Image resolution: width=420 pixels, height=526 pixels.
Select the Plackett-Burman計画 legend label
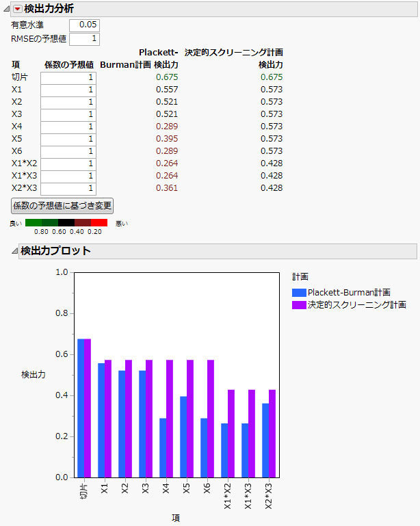click(x=350, y=293)
